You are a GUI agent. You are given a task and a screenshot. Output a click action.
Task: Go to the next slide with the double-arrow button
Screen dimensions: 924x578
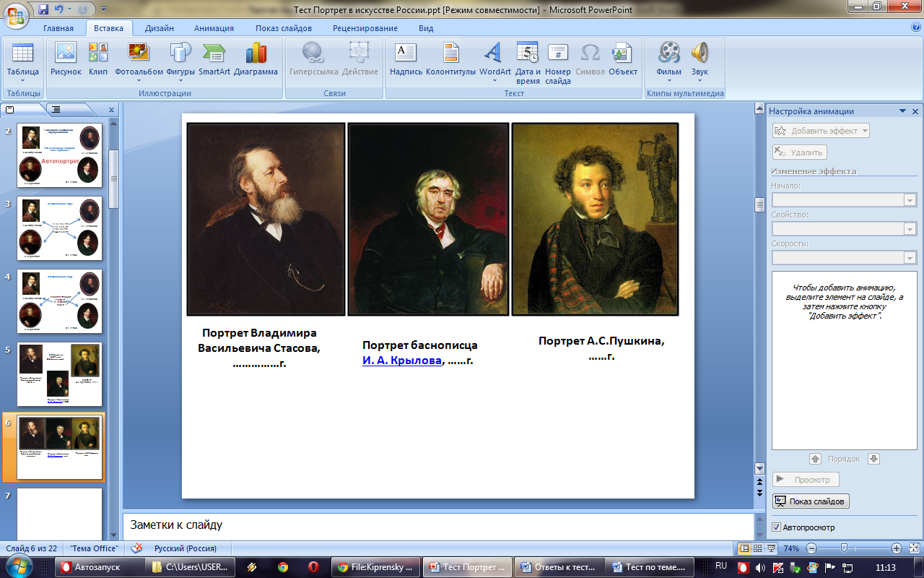click(759, 493)
